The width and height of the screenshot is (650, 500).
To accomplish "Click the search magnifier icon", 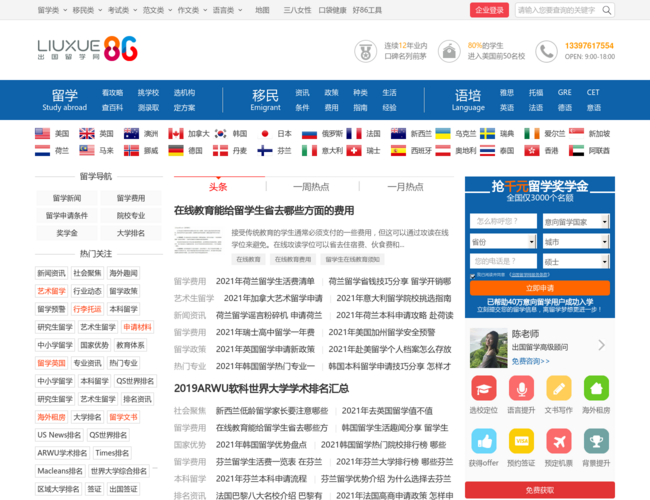I will pos(606,10).
